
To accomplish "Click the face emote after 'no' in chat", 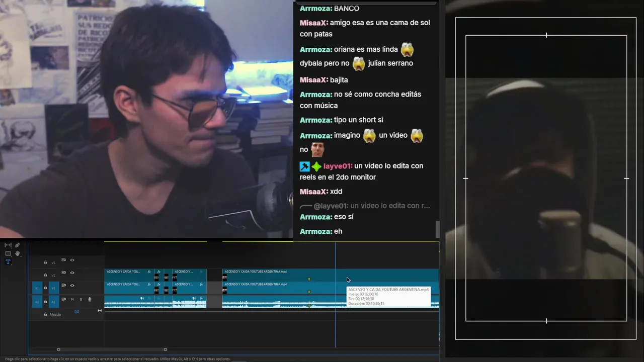I will pyautogui.click(x=317, y=149).
